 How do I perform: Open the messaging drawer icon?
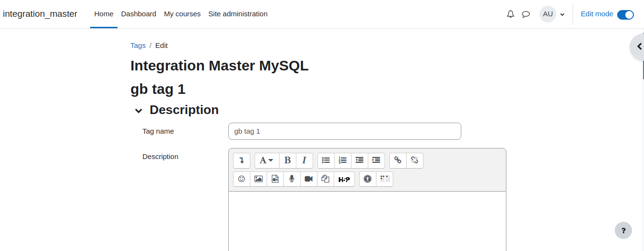(526, 14)
